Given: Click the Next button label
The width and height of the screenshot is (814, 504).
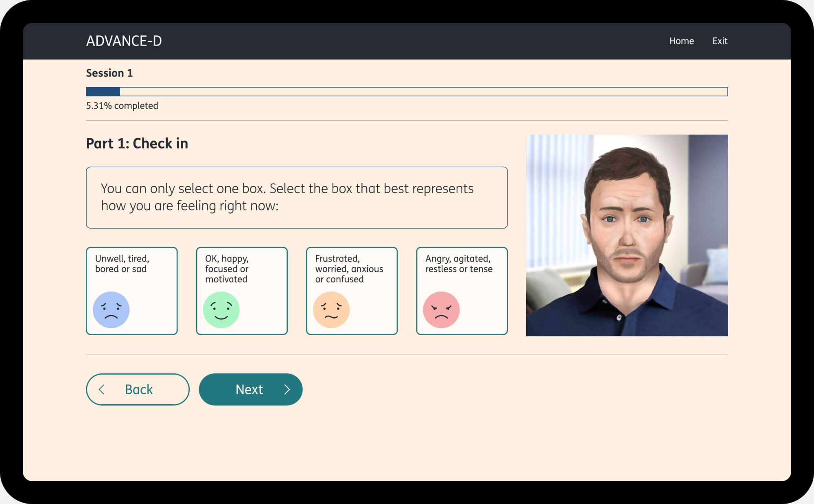Looking at the screenshot, I should click(249, 389).
